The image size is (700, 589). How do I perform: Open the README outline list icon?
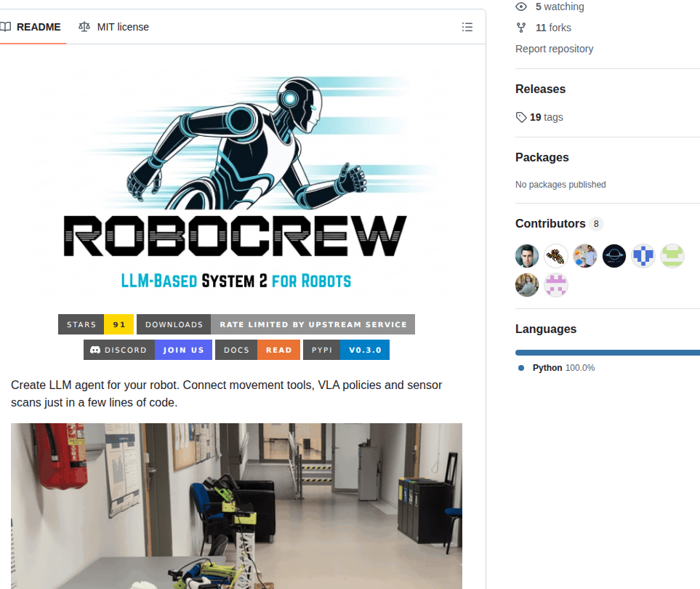(467, 27)
